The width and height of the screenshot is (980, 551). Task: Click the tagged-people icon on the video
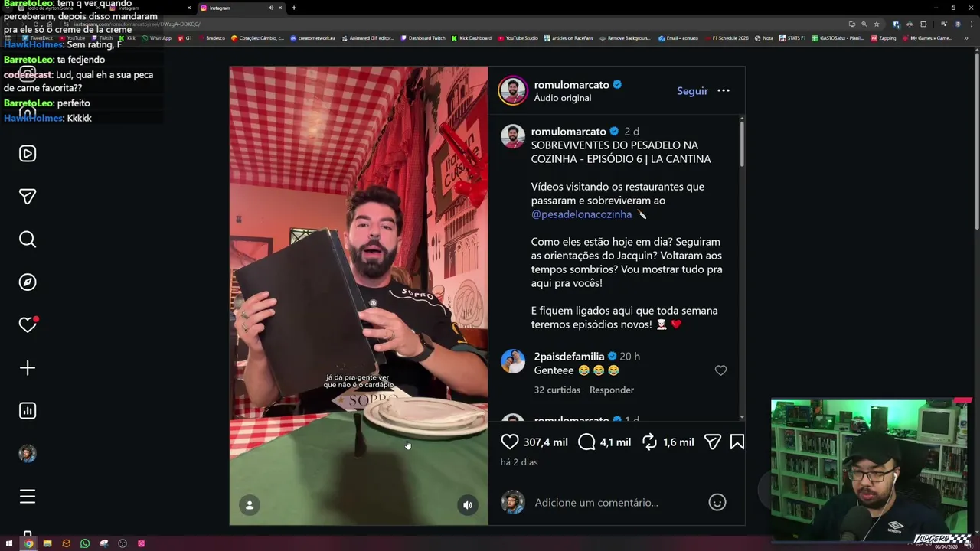click(250, 505)
